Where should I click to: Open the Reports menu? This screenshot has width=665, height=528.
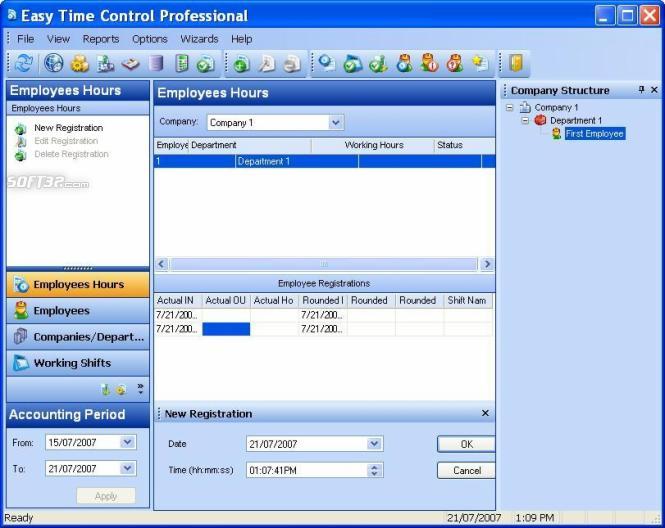[x=101, y=39]
